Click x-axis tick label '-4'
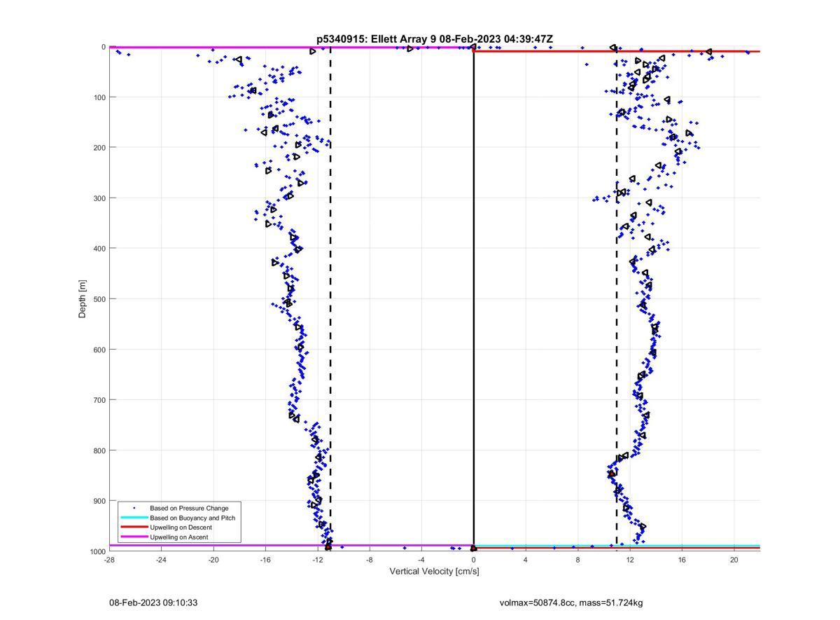Viewport: 840px width, 620px height. (x=421, y=560)
